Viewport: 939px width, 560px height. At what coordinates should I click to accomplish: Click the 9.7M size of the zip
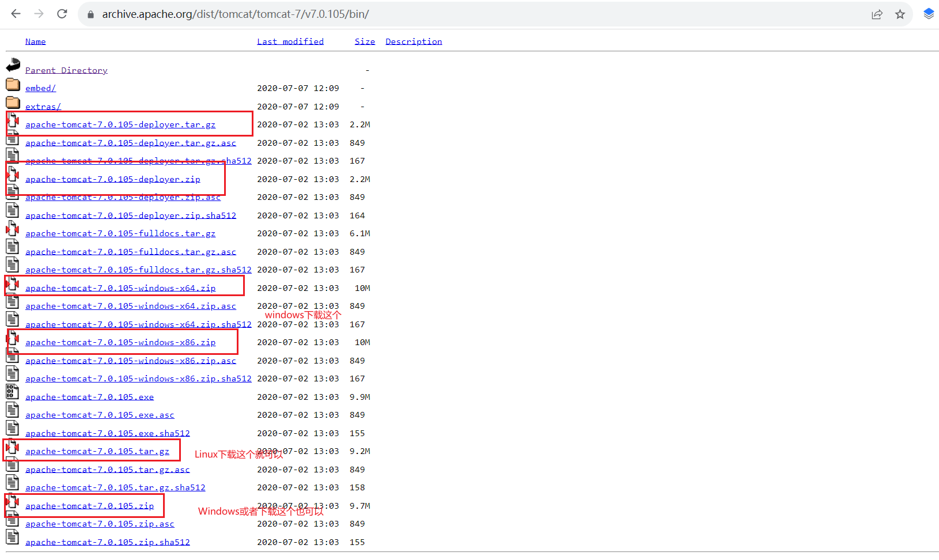360,506
